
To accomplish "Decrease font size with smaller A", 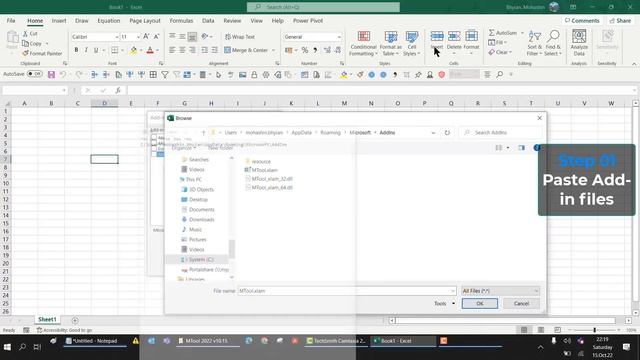I will click(x=156, y=37).
